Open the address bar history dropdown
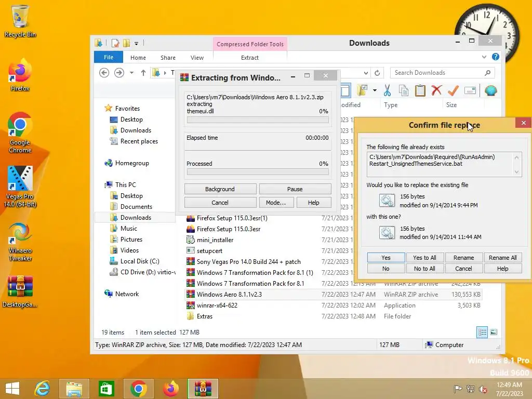 (366, 73)
